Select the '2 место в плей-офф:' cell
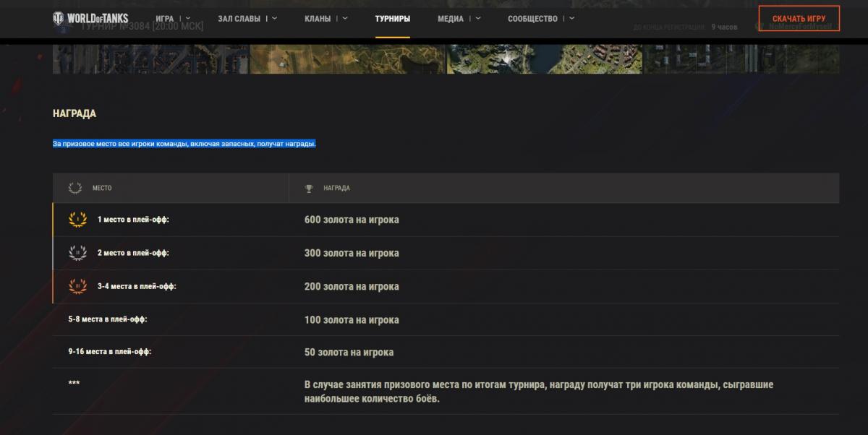Screen dimensions: 868x435 tap(133, 253)
